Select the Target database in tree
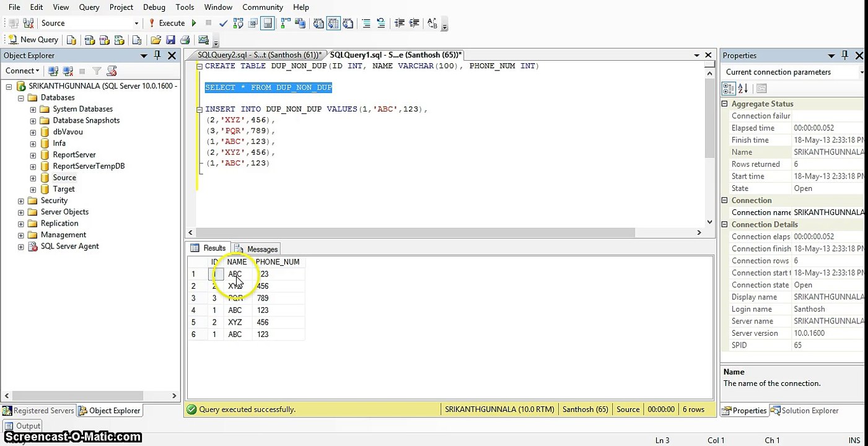 coord(64,189)
